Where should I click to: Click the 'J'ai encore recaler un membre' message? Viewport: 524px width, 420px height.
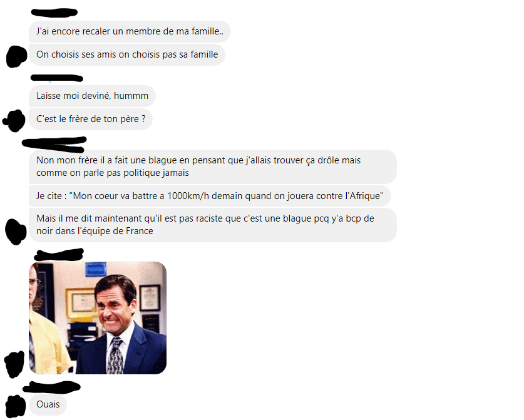(130, 31)
